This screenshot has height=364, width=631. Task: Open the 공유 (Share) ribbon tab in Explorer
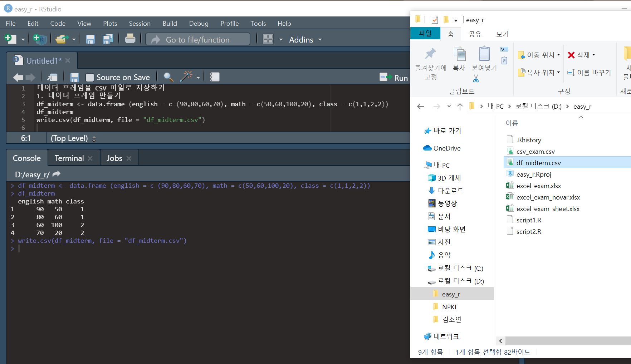tap(475, 34)
